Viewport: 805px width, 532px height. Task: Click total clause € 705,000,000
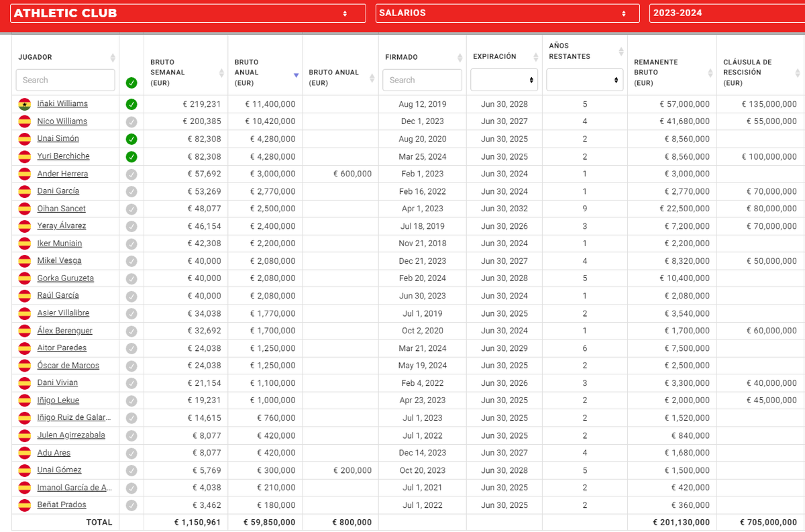point(768,522)
